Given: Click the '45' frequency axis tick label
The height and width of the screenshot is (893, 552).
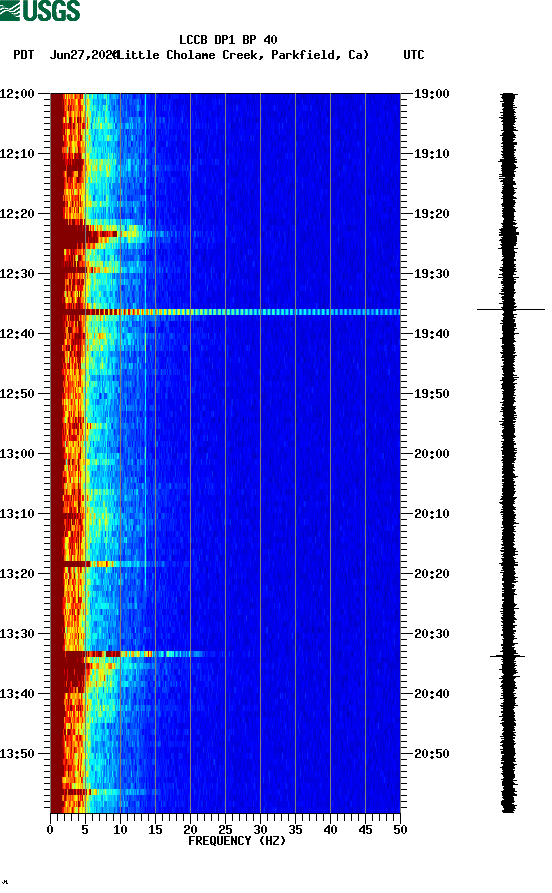Looking at the screenshot, I should click(x=365, y=830).
